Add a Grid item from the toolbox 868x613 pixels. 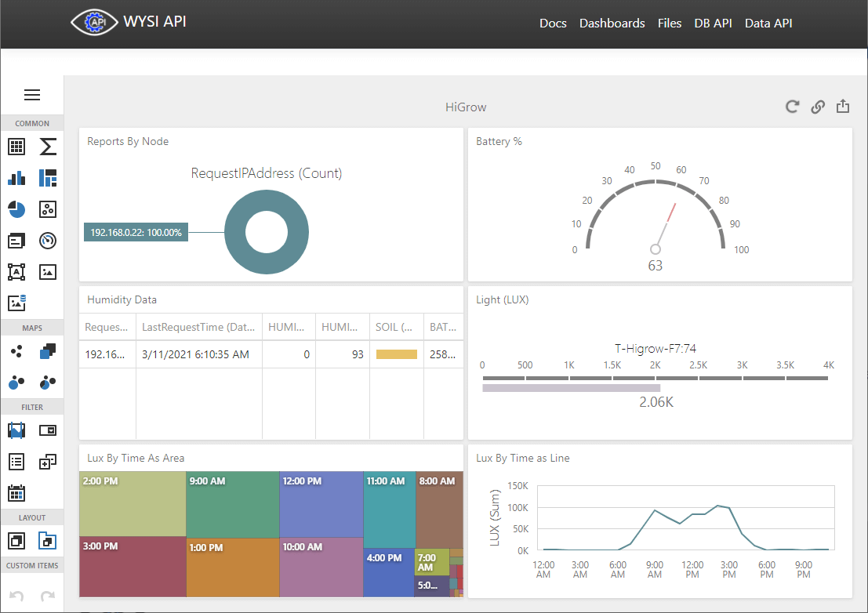click(16, 147)
